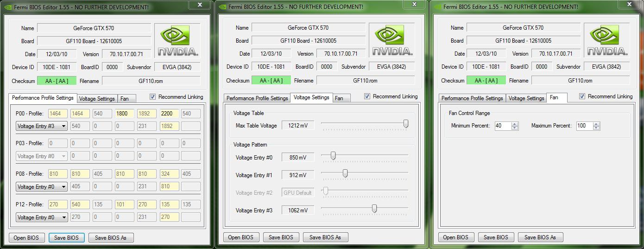Click Open BIOS in right window
The width and height of the screenshot is (644, 249).
456,237
